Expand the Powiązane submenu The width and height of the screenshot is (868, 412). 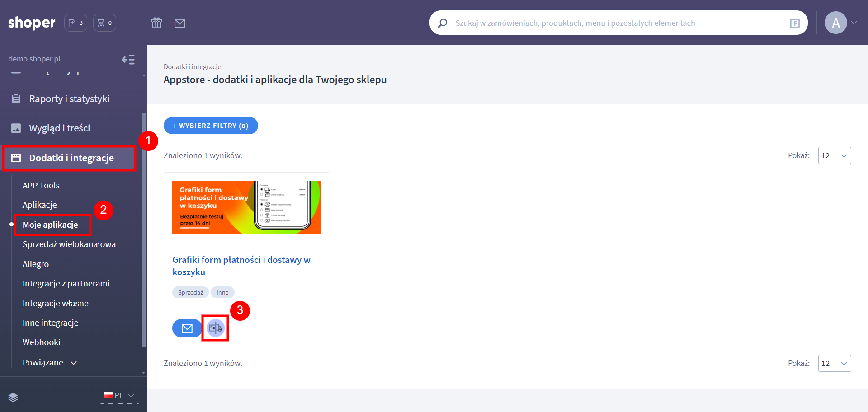pyautogui.click(x=50, y=363)
